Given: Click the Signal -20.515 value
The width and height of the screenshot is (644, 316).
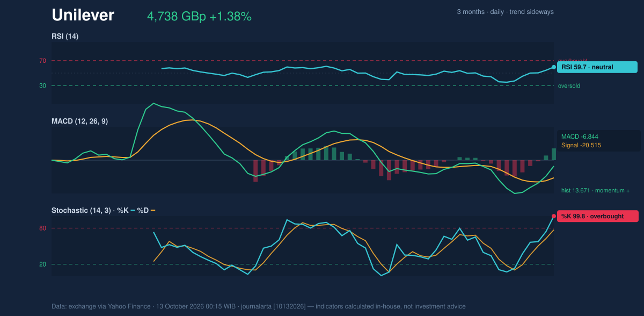Looking at the screenshot, I should [581, 145].
